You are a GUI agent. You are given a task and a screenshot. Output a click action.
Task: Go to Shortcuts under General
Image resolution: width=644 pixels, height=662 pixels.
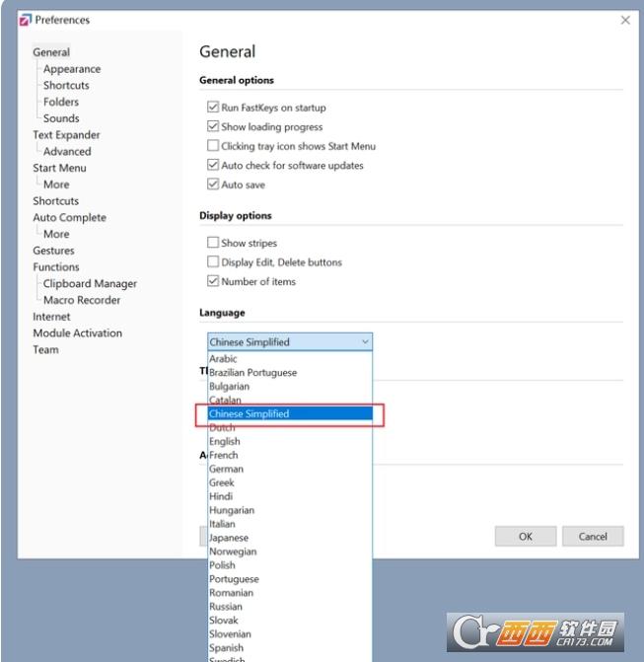pyautogui.click(x=66, y=85)
